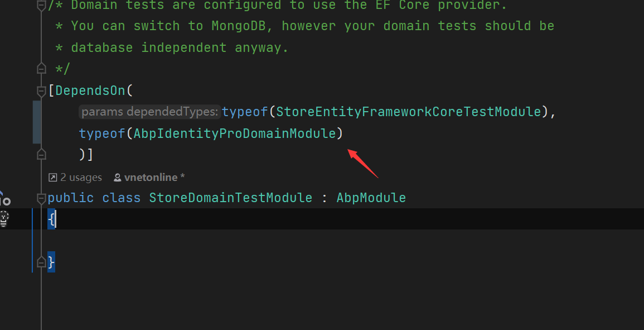This screenshot has height=330, width=644.
Task: Click the StoreEntityFrameworkCoreTestModule type name
Action: [409, 112]
